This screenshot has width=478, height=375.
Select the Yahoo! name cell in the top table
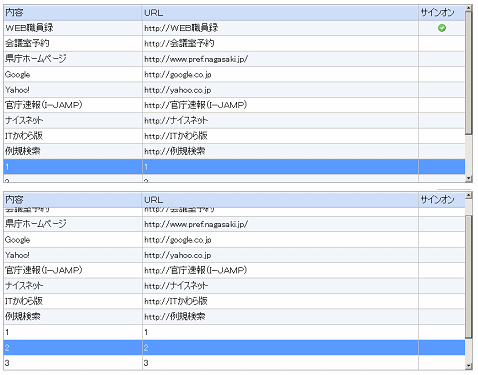(x=73, y=90)
